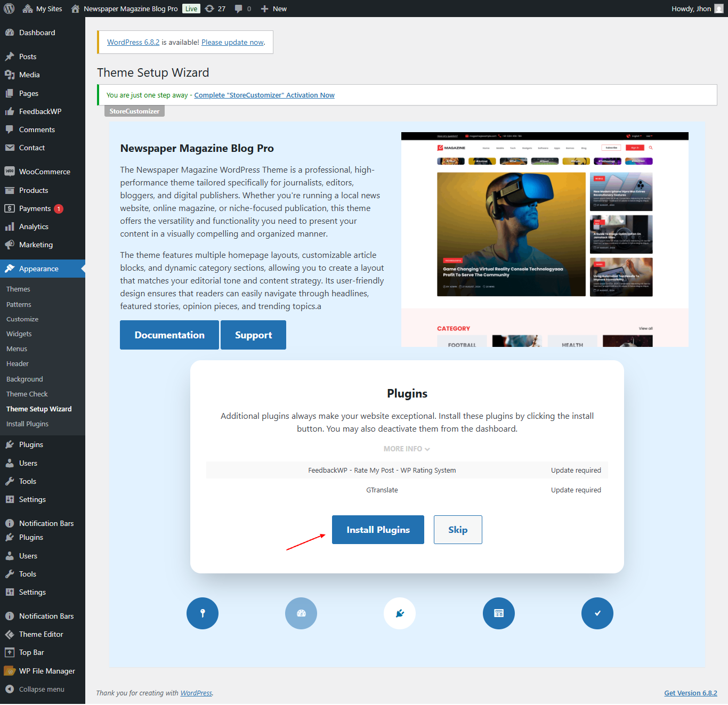Screen dimensions: 728x705
Task: Click the Analytics bar chart icon
Action: tap(10, 226)
